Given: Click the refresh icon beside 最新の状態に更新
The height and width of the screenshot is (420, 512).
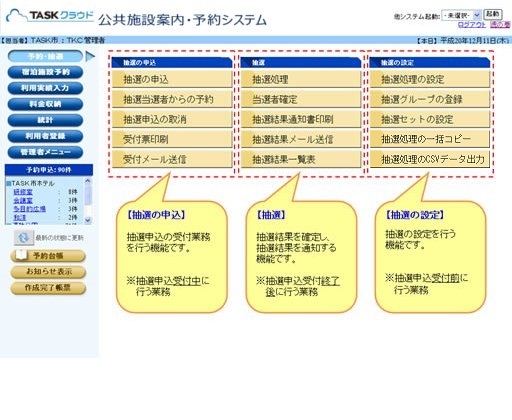Looking at the screenshot, I should click(23, 238).
